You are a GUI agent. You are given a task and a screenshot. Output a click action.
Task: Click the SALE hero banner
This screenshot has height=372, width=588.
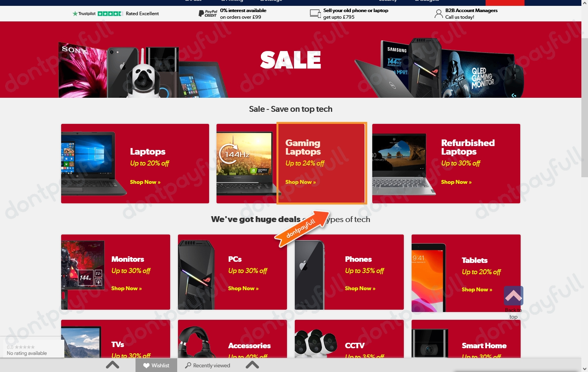coord(290,60)
